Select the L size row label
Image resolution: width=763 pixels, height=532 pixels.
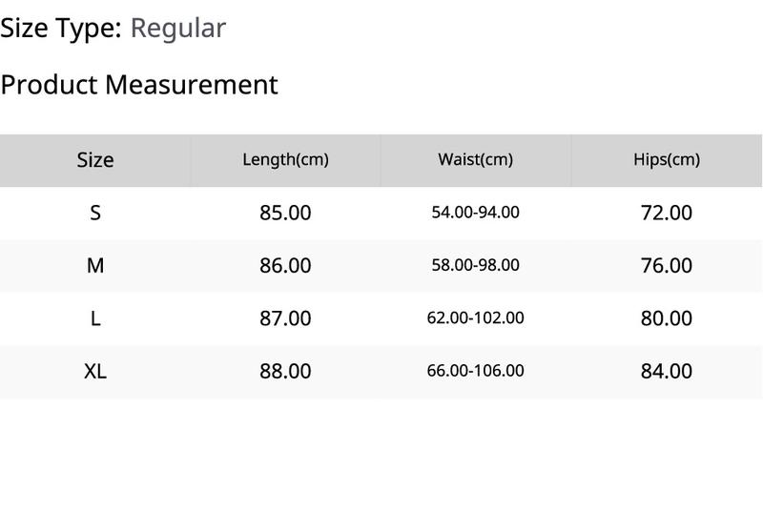click(95, 319)
